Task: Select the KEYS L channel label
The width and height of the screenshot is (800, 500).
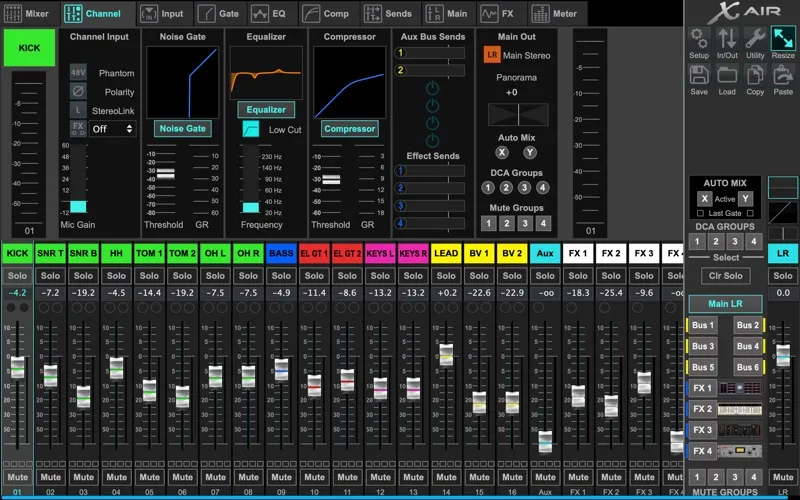Action: click(x=380, y=253)
